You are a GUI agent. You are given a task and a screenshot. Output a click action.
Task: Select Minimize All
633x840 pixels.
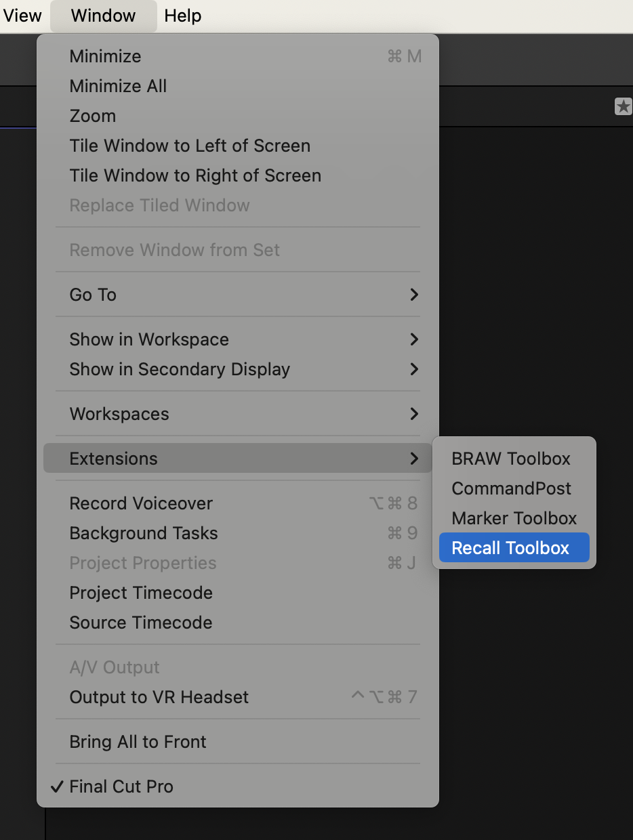click(x=118, y=86)
